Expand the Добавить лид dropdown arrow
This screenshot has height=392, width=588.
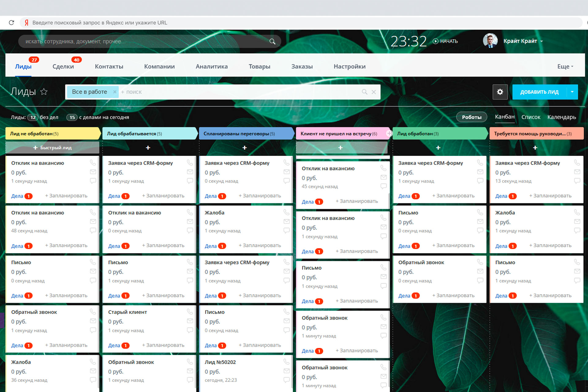pos(572,92)
